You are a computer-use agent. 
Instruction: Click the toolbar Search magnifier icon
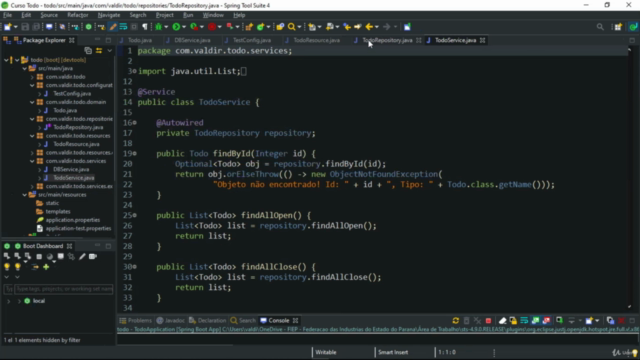click(291, 27)
